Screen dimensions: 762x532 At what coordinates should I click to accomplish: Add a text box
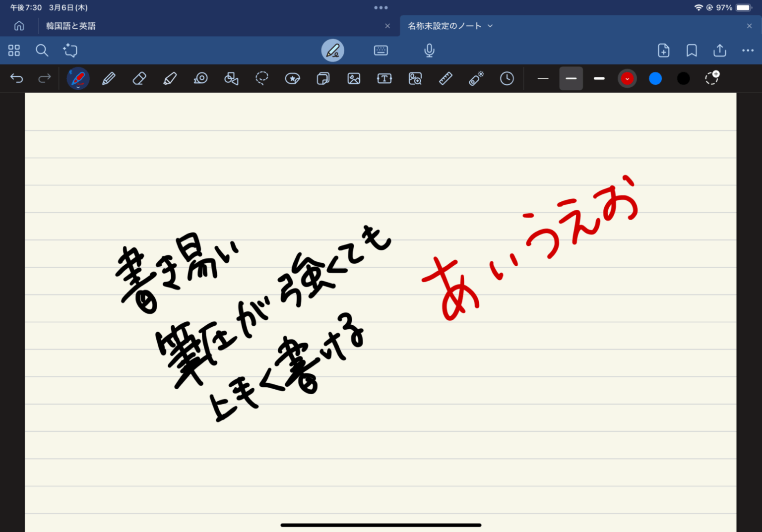384,78
